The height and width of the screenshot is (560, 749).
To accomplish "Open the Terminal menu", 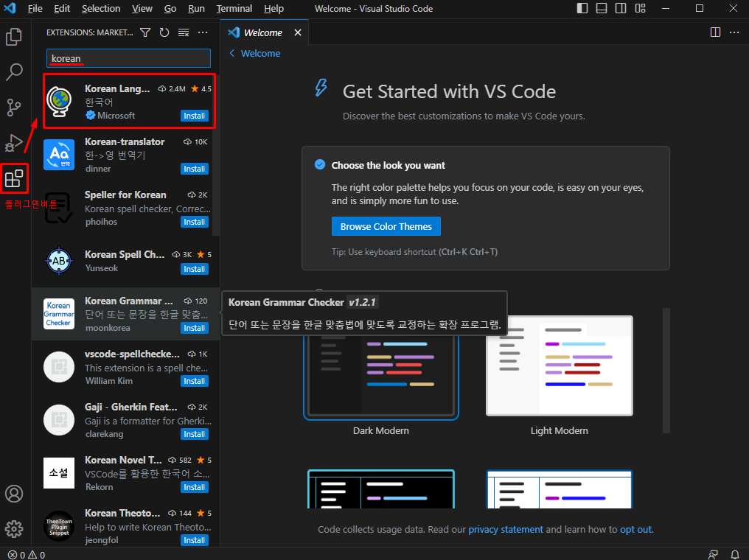I will [x=234, y=9].
